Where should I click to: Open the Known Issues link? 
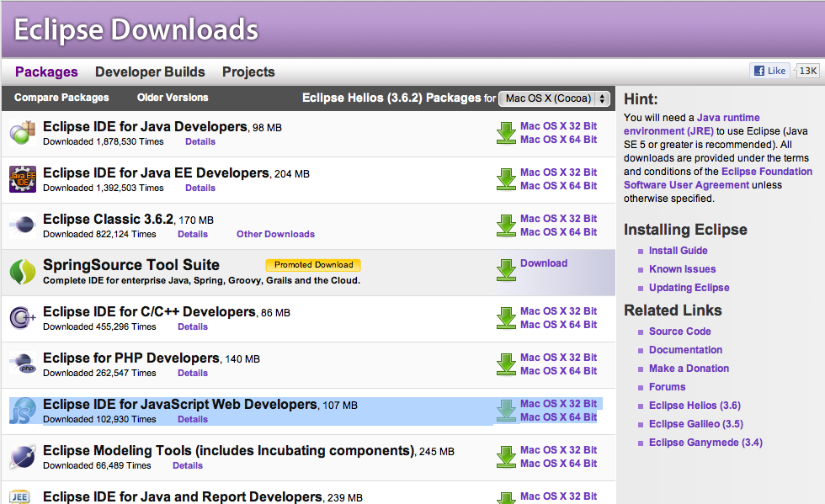point(682,269)
